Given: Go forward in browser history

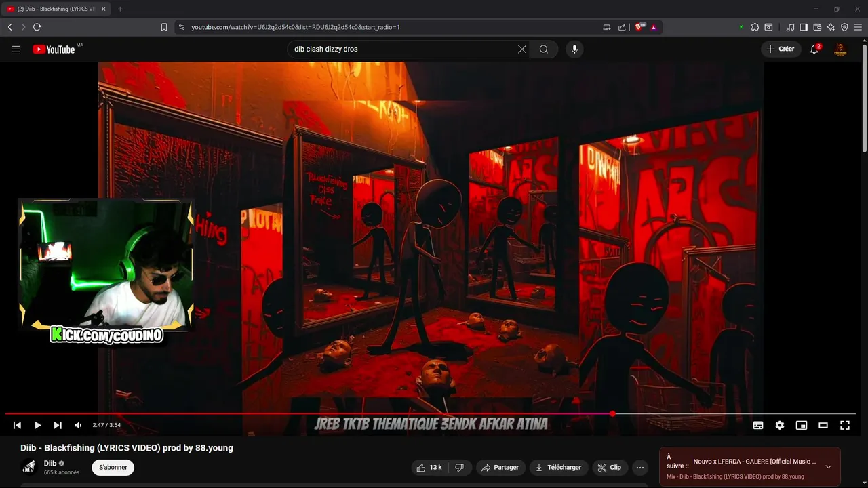Looking at the screenshot, I should [x=23, y=27].
